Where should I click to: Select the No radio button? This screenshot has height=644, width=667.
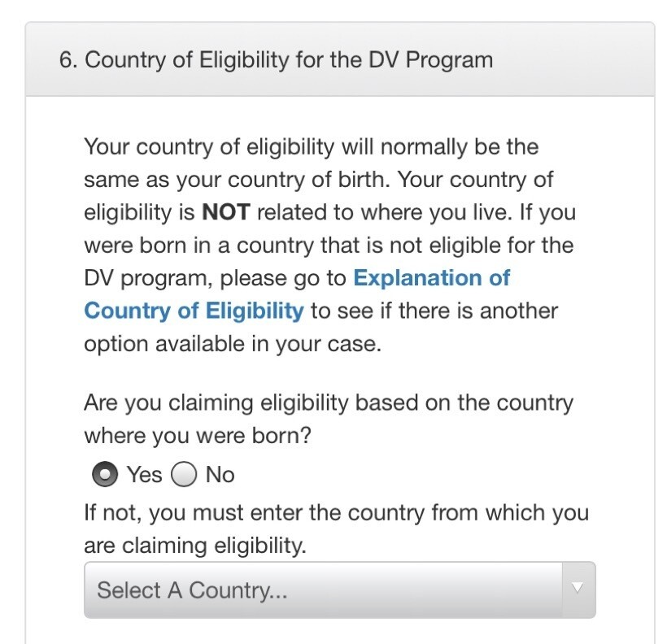point(185,474)
